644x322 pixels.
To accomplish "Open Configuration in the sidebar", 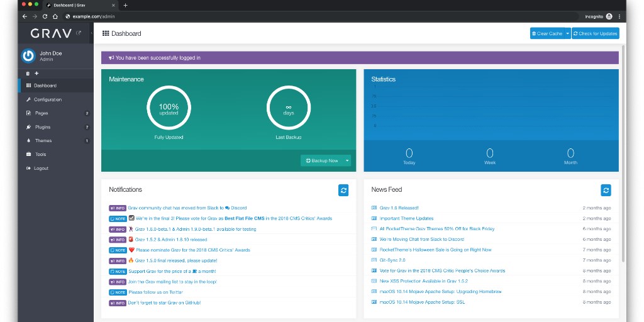I will point(56,99).
